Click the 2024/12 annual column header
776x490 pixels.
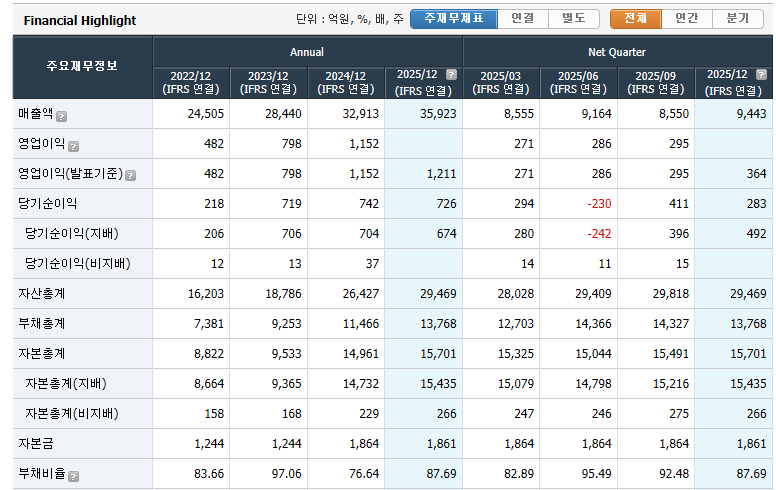(345, 83)
